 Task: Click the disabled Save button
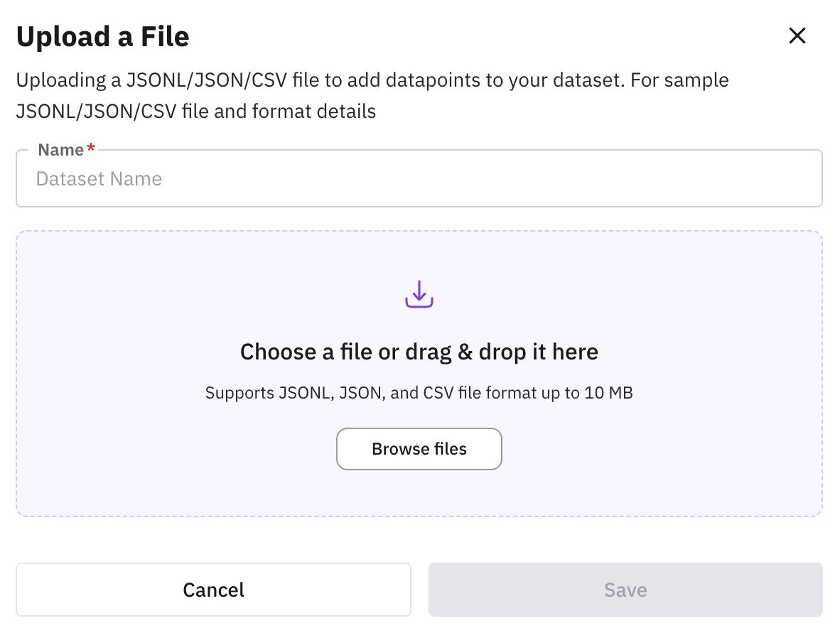[x=625, y=590]
